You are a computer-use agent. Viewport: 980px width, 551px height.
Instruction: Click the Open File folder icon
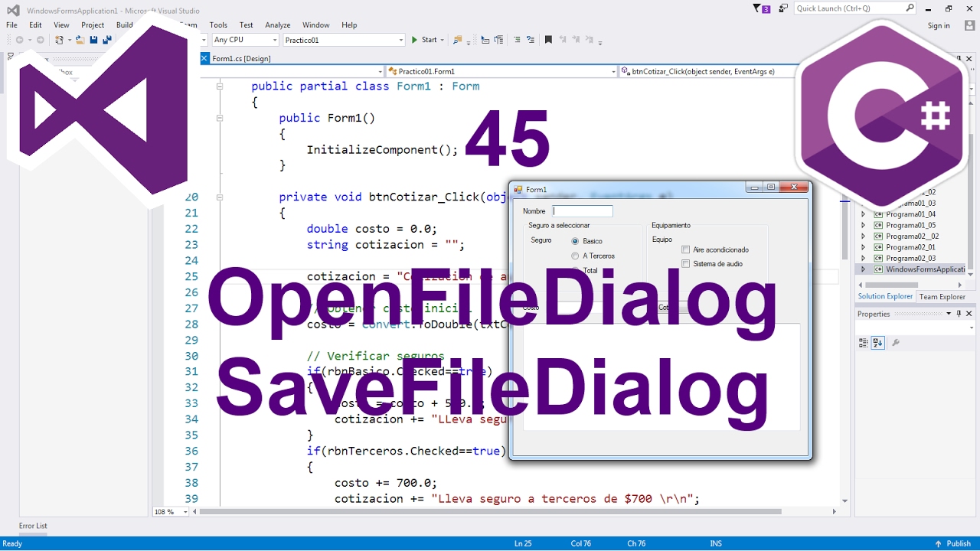[80, 40]
